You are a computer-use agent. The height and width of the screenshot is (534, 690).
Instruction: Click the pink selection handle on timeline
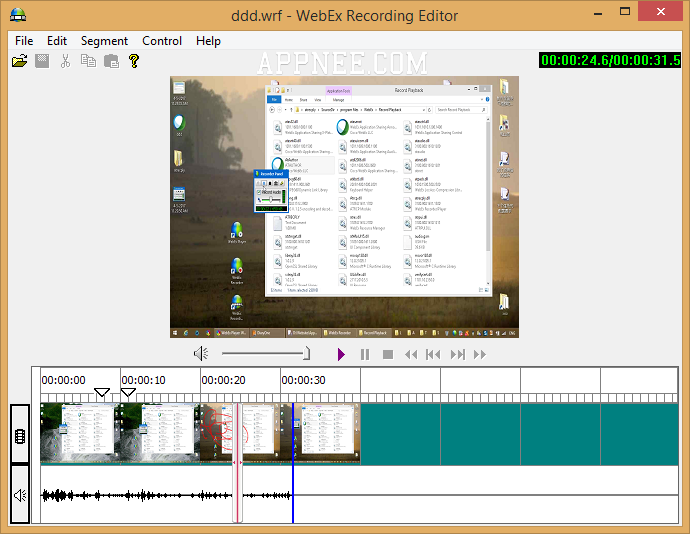237,463
